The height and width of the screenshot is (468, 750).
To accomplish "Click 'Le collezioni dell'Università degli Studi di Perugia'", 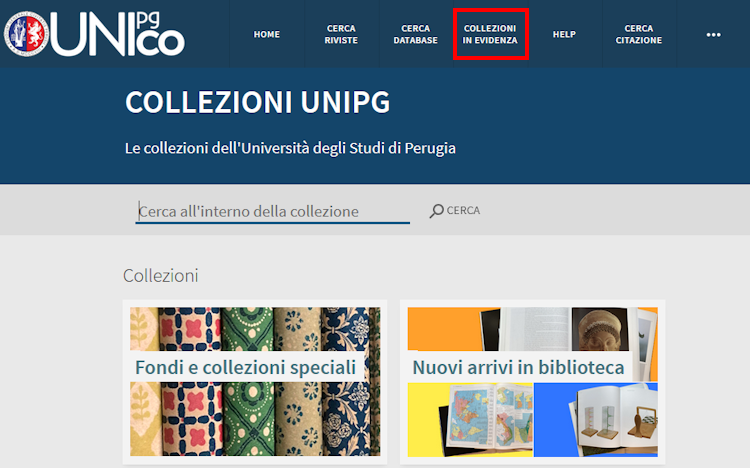I will (290, 148).
